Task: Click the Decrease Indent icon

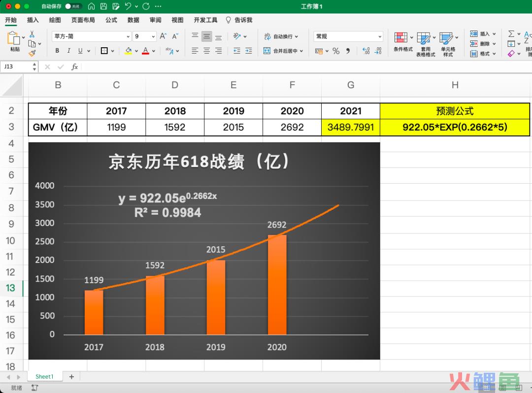Action: (237, 51)
